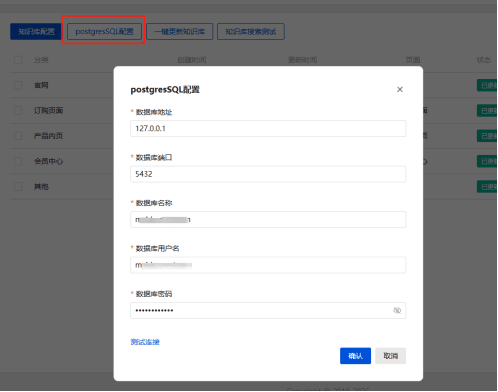Viewport: 498px width, 392px height.
Task: Click the 更新时间 column header
Action: (302, 60)
